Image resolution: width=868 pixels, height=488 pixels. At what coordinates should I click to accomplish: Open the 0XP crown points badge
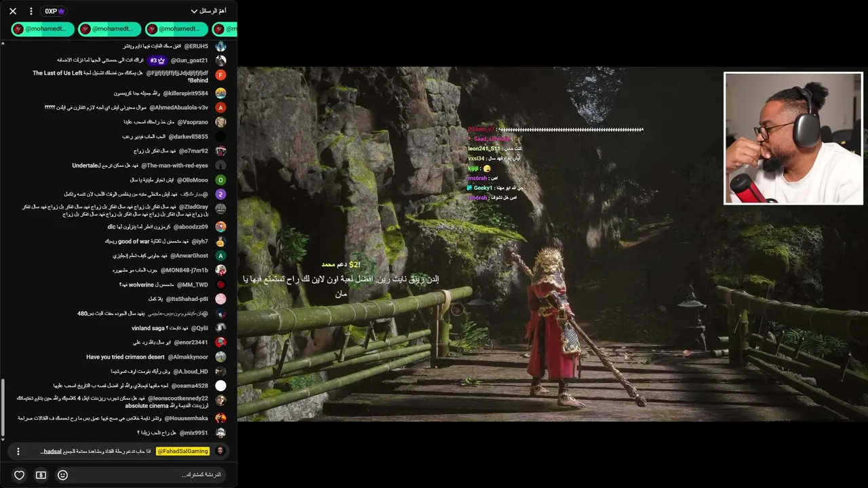point(55,11)
